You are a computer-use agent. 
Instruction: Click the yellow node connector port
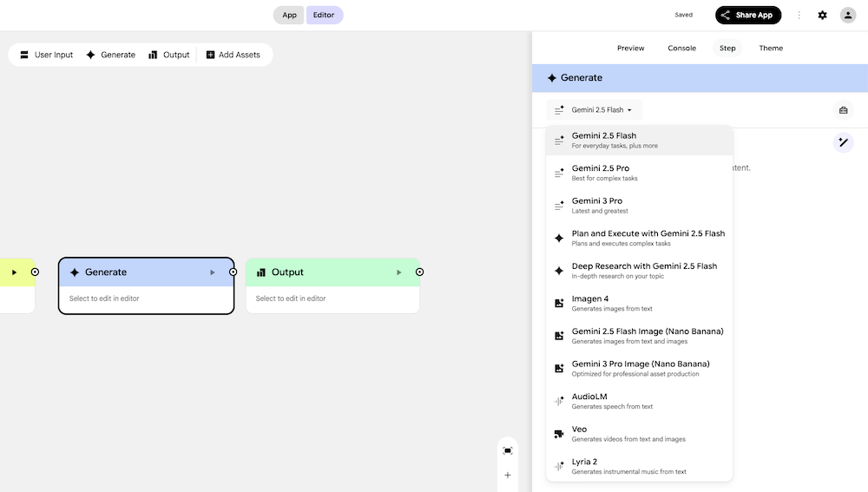pyautogui.click(x=35, y=272)
